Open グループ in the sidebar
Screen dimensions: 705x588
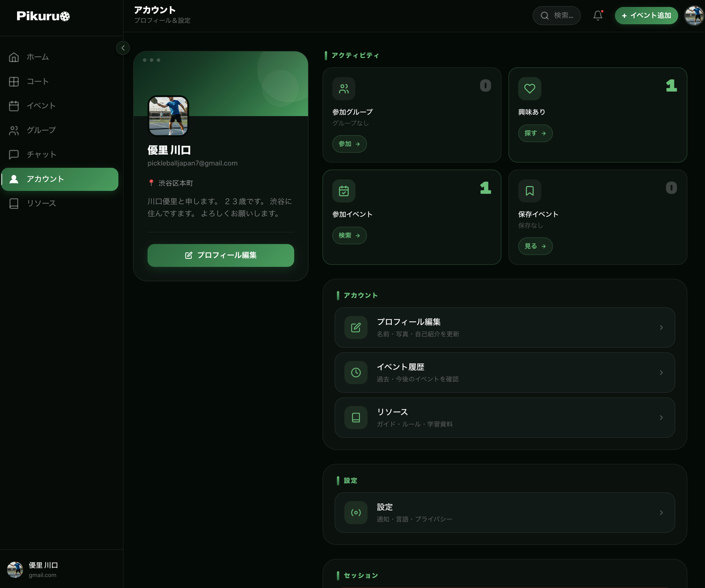click(60, 130)
